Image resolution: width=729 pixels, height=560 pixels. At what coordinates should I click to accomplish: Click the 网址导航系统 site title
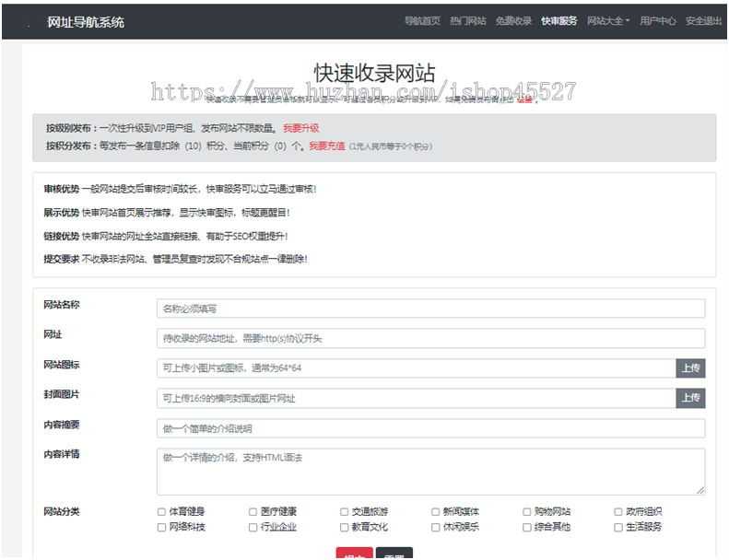click(x=86, y=22)
